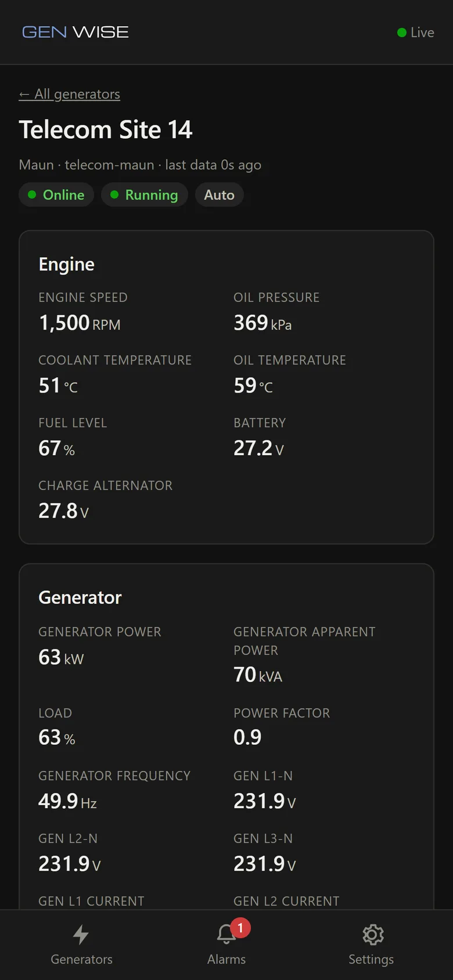Image resolution: width=453 pixels, height=980 pixels.
Task: Select the Running status badge
Action: [144, 194]
